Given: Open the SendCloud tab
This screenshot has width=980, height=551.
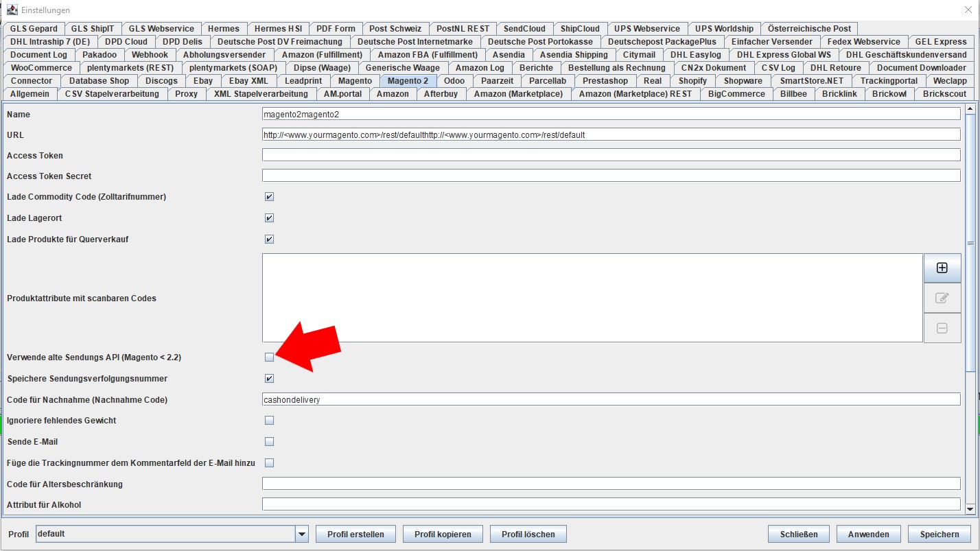Looking at the screenshot, I should [524, 29].
